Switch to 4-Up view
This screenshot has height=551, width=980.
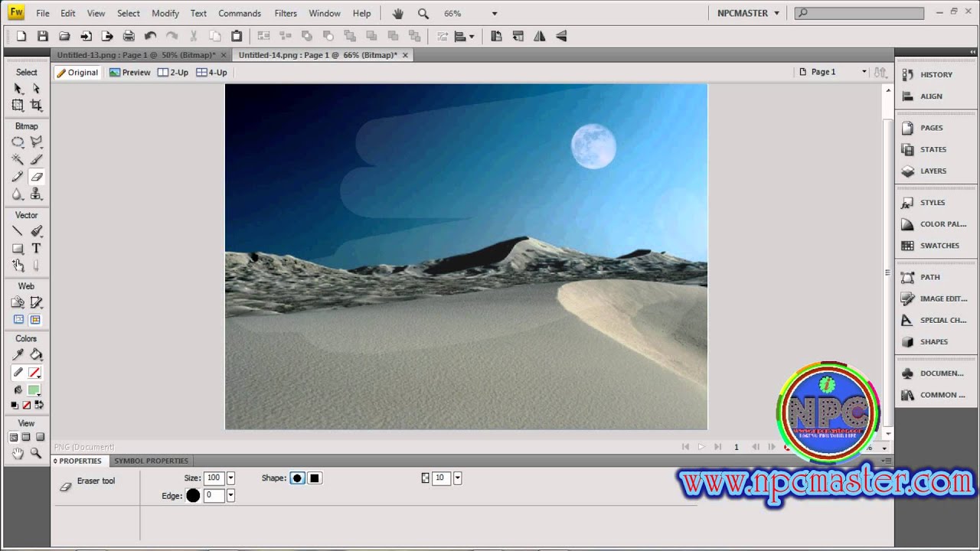pyautogui.click(x=212, y=73)
